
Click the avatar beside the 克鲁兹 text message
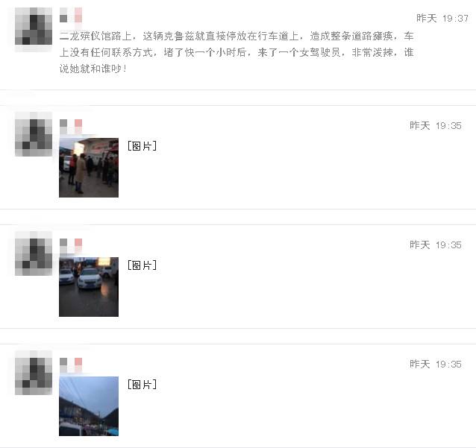[x=34, y=26]
